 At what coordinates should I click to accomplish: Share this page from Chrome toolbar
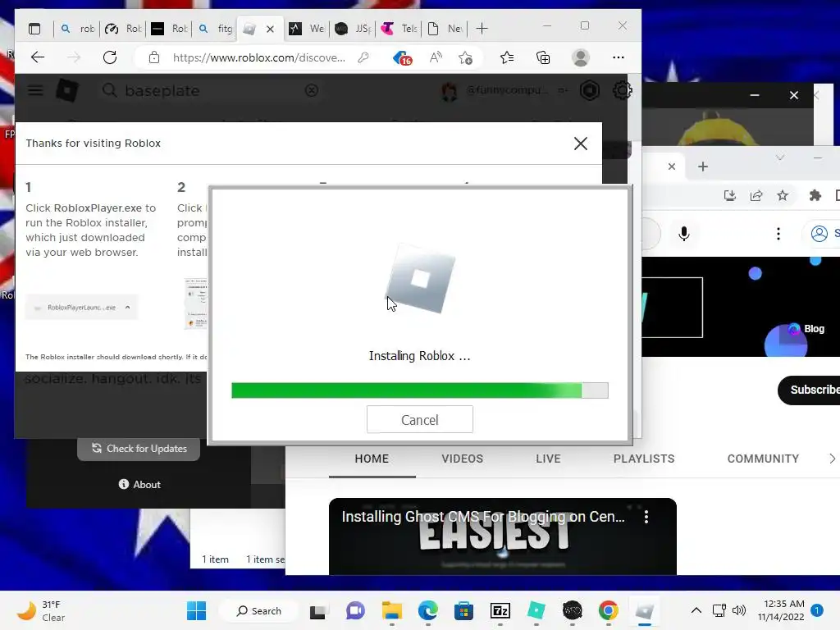click(756, 195)
